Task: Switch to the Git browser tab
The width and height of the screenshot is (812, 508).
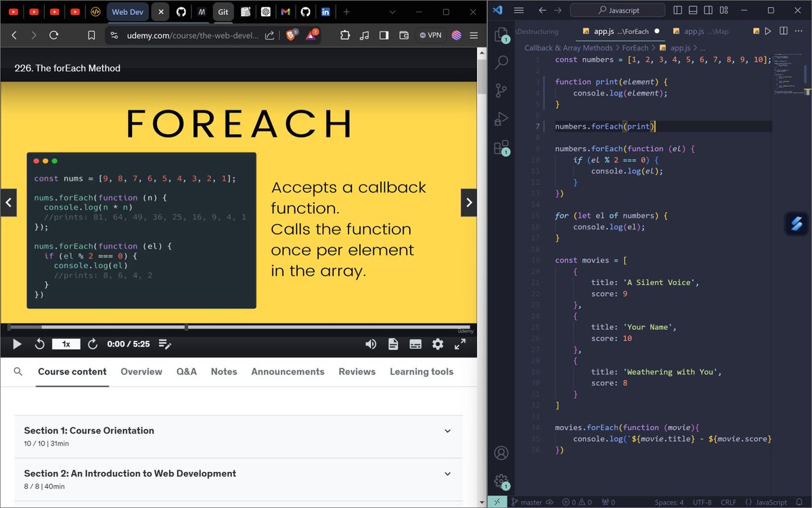Action: [x=223, y=12]
